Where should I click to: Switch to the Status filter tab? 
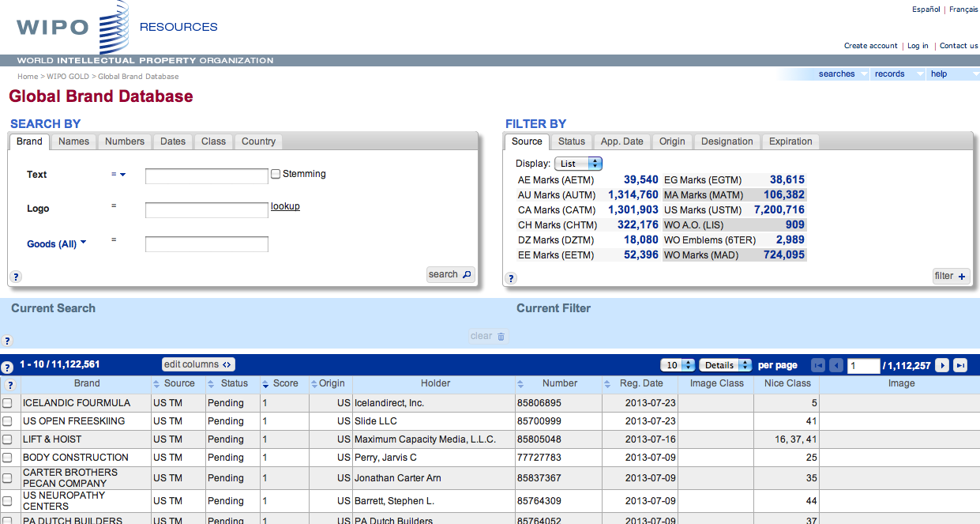(x=572, y=141)
